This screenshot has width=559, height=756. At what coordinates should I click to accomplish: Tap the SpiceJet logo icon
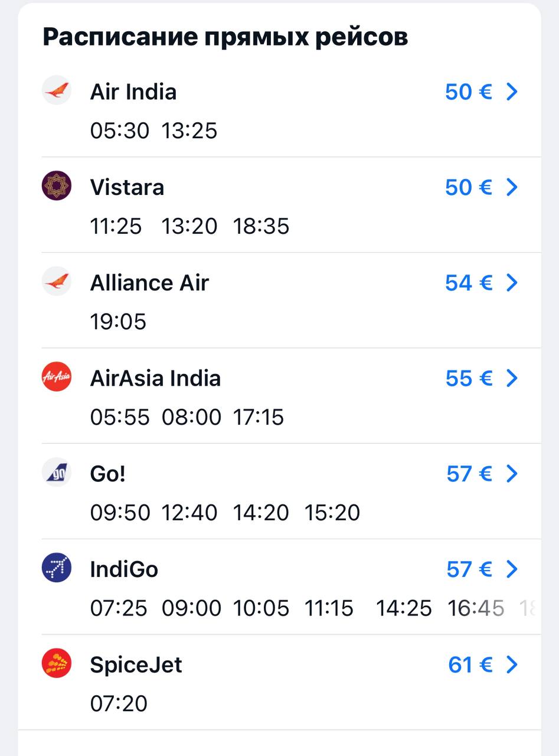(x=57, y=664)
